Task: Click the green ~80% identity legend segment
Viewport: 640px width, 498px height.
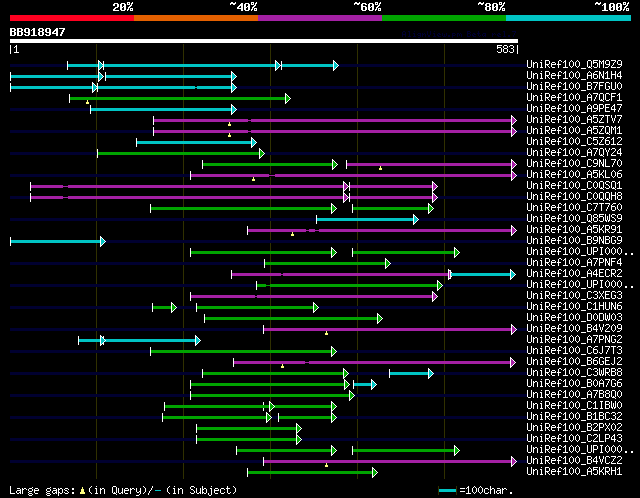Action: (x=444, y=18)
